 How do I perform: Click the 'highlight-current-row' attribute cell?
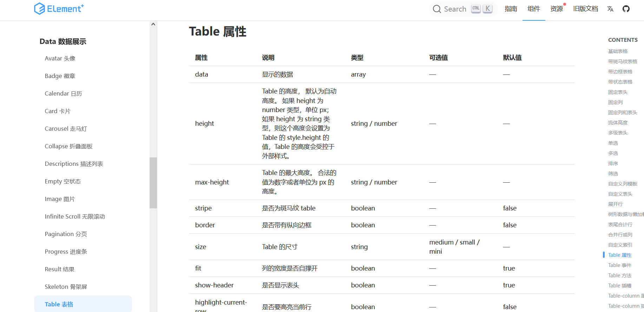coord(221,306)
